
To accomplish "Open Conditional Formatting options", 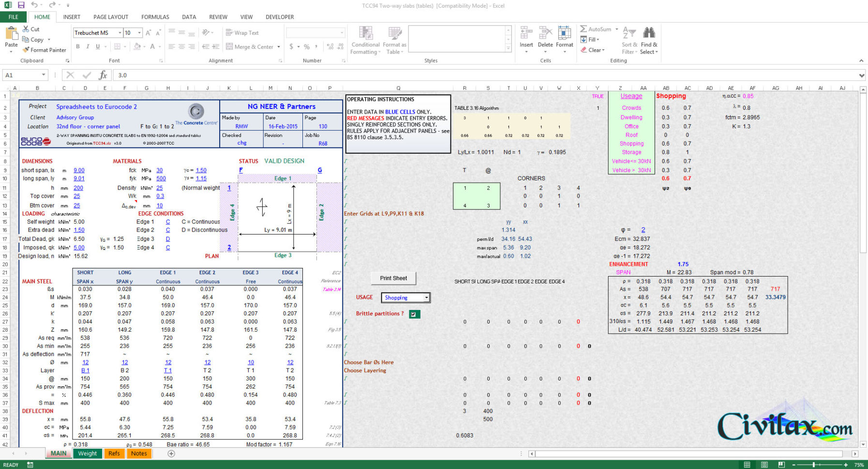I will tap(365, 40).
